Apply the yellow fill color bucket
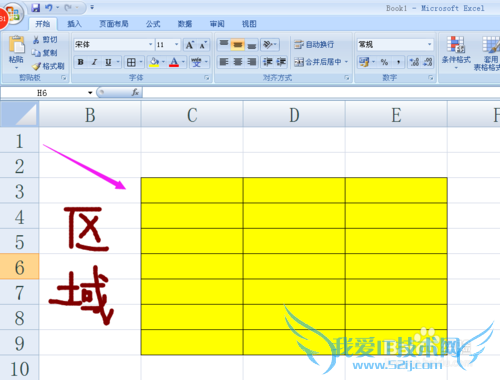 (154, 62)
